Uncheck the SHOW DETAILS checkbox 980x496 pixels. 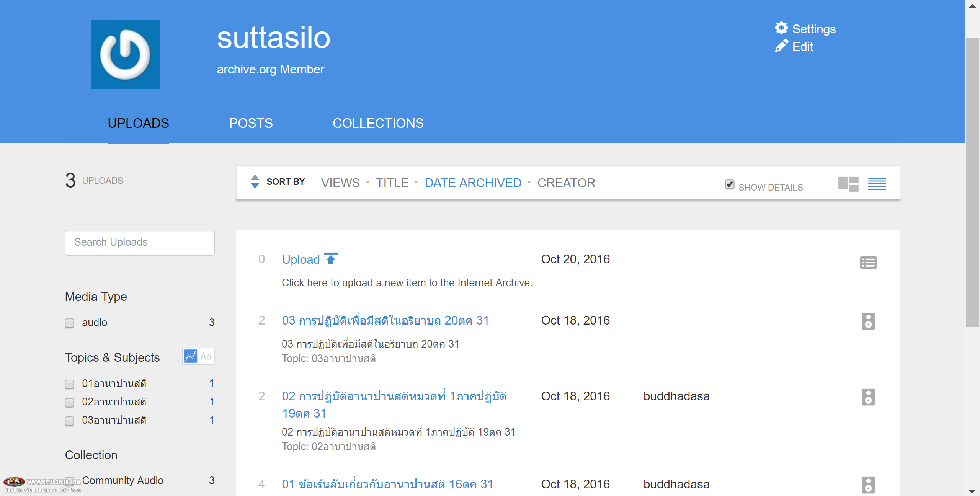730,184
